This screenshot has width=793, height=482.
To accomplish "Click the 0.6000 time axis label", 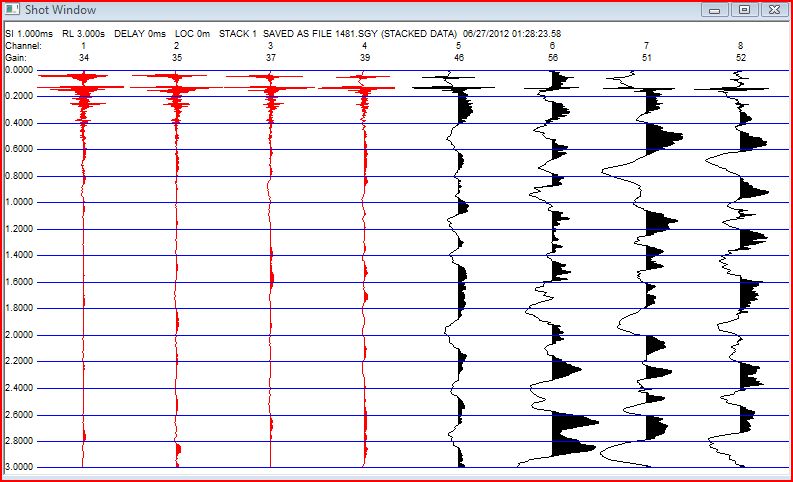I will point(19,149).
